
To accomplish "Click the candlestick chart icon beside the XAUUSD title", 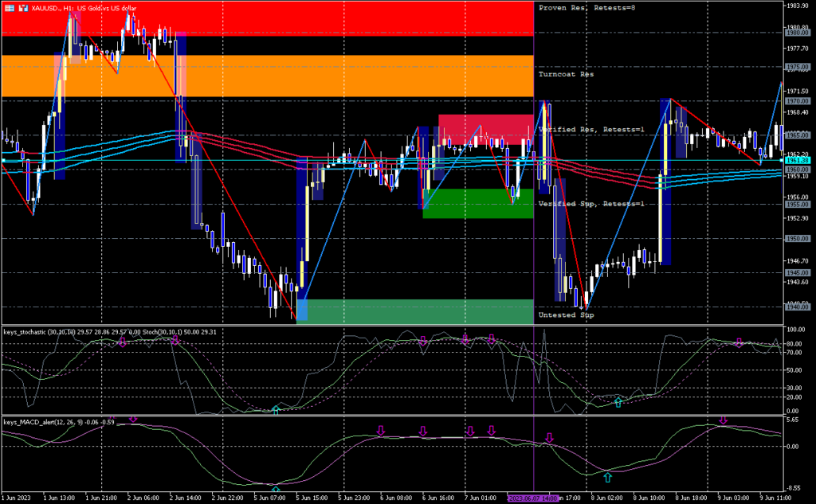I will pos(23,8).
